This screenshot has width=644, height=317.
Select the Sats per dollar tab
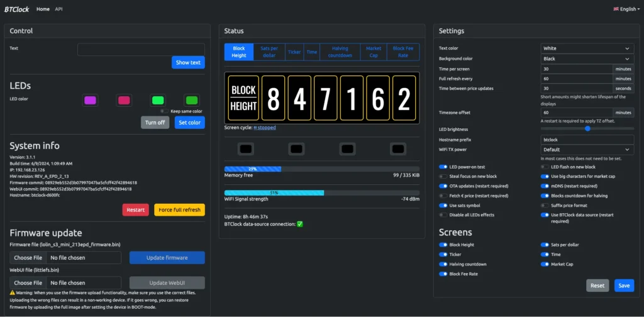[x=269, y=52]
